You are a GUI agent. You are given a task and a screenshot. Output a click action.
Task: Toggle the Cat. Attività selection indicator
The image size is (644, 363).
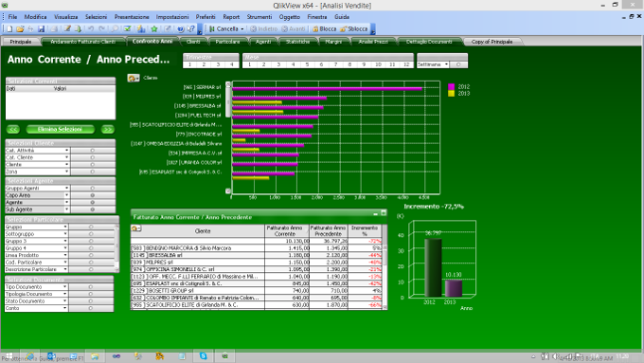93,151
